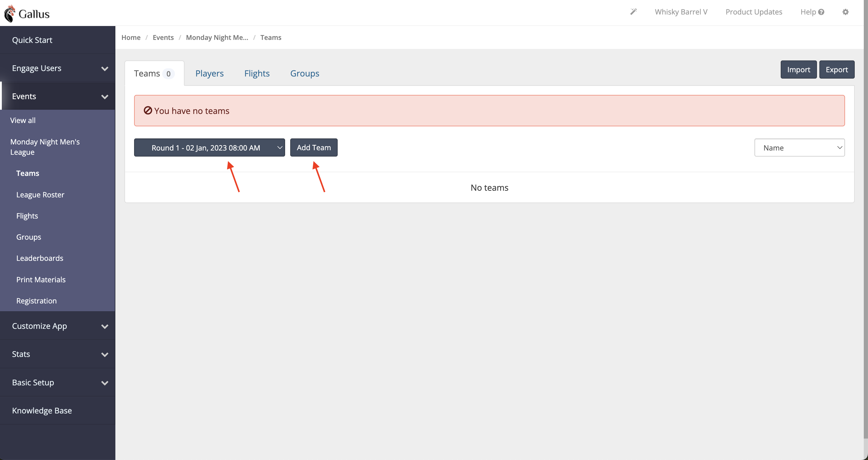Open Product Updates link
Screen dimensions: 868x460
pos(754,12)
